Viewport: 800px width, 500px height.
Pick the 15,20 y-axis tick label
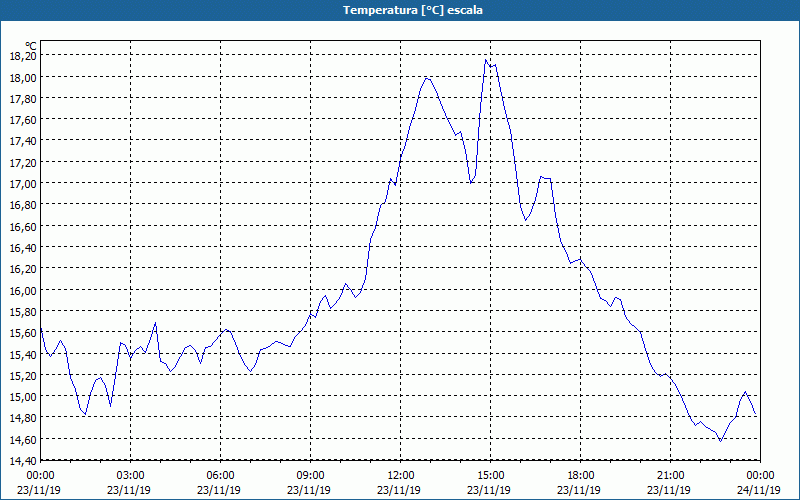coord(23,375)
